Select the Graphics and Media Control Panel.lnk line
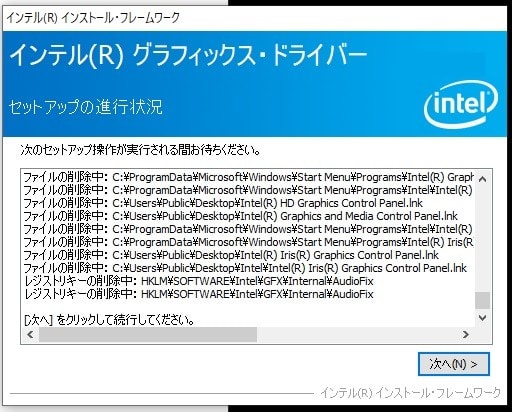This screenshot has height=412, width=512. 240,216
